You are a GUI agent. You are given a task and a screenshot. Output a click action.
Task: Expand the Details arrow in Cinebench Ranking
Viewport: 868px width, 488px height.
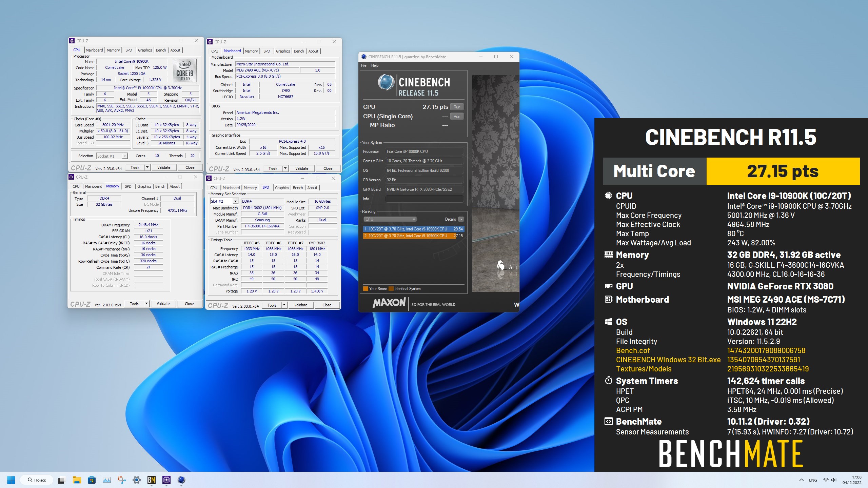coord(461,219)
